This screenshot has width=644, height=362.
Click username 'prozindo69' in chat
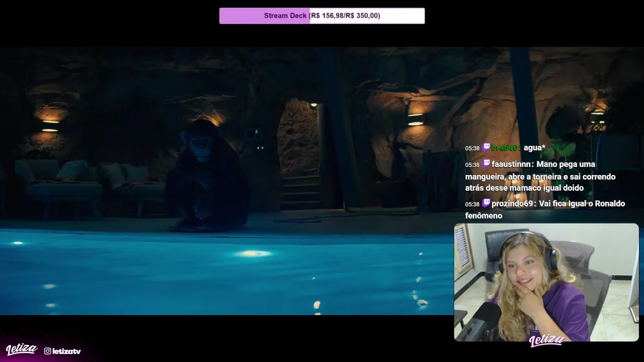pyautogui.click(x=513, y=204)
